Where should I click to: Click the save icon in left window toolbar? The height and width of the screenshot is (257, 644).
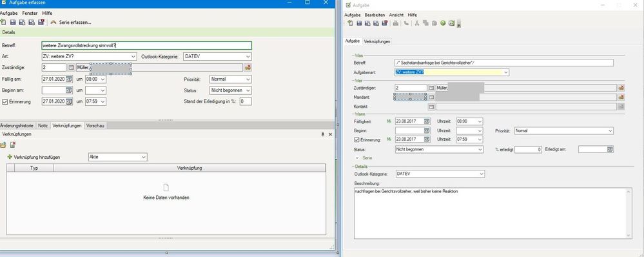point(13,22)
